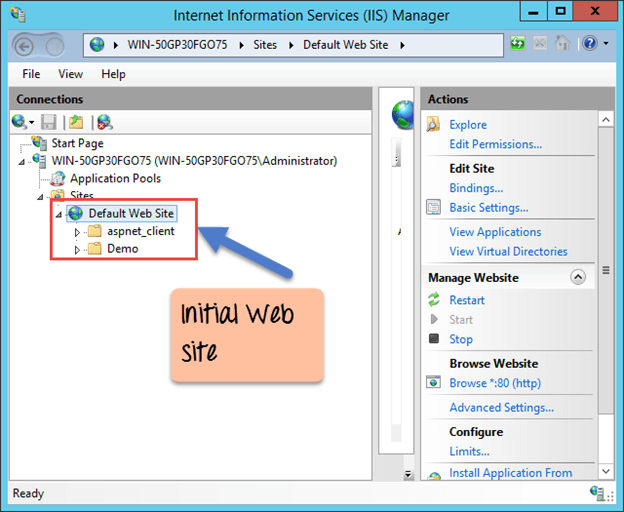624x512 pixels.
Task: Click Browse *:80 (http) link
Action: [494, 383]
